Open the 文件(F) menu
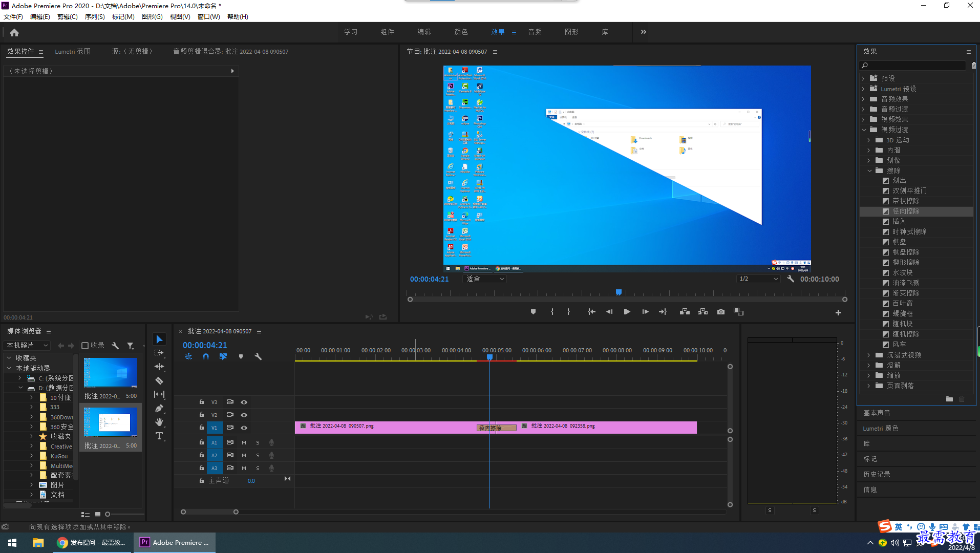Image resolution: width=980 pixels, height=553 pixels. (x=13, y=17)
